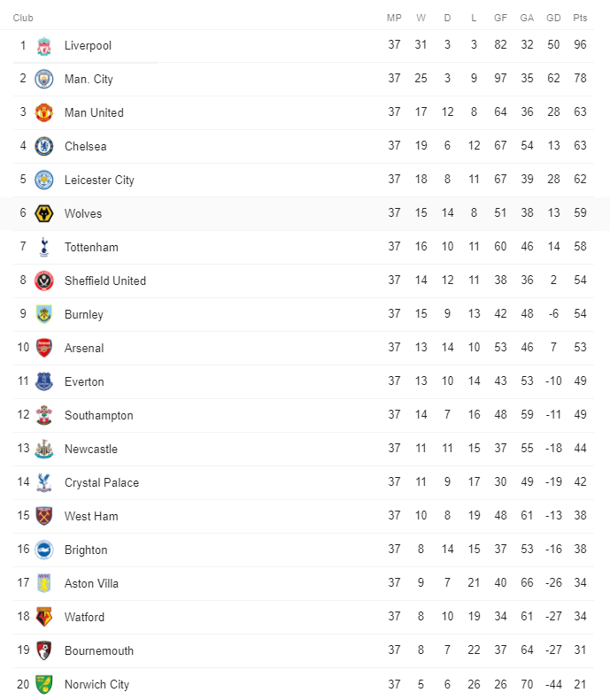
Task: Select the Man. City crest icon
Action: tap(43, 79)
